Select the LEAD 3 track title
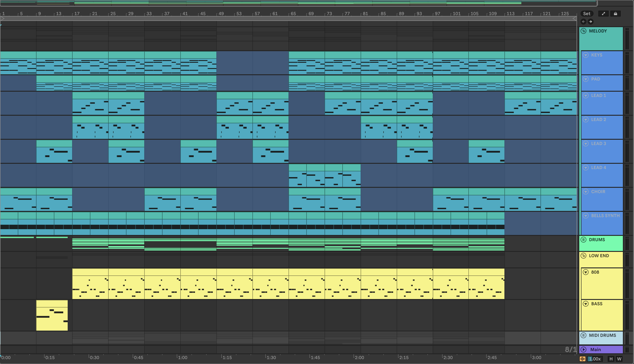 [x=598, y=144]
